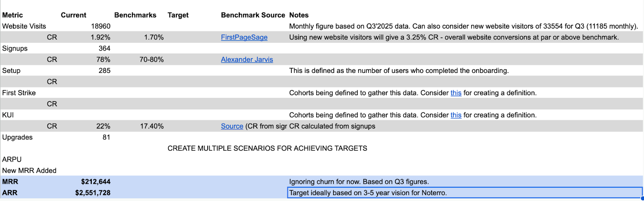Click the 1.70% benchmark cell
644x201 pixels.
pyautogui.click(x=154, y=37)
